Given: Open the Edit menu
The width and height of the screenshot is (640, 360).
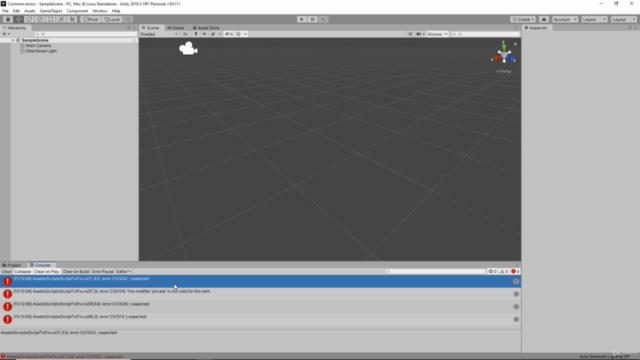Looking at the screenshot, I should 16,11.
